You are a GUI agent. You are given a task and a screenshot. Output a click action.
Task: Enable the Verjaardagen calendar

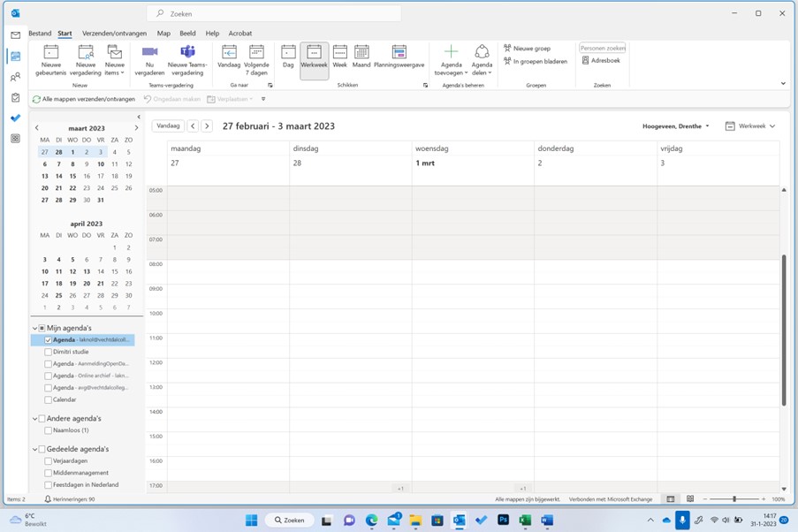48,461
